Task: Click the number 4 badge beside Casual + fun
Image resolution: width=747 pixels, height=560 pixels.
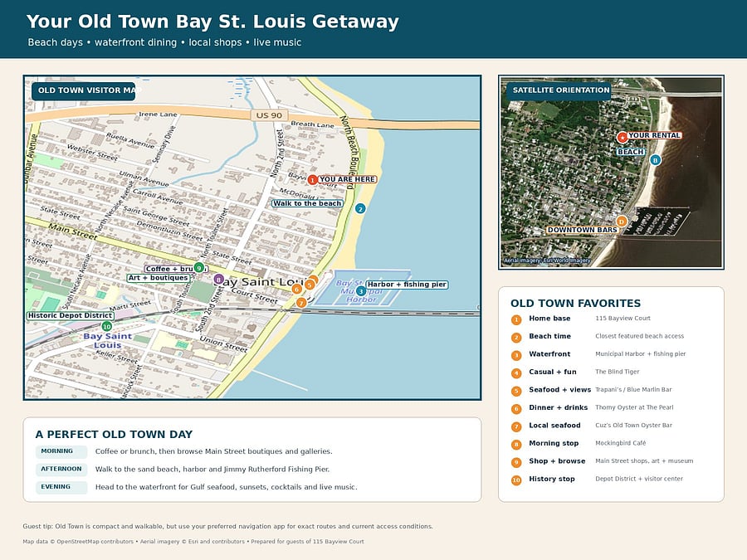Action: pos(516,373)
